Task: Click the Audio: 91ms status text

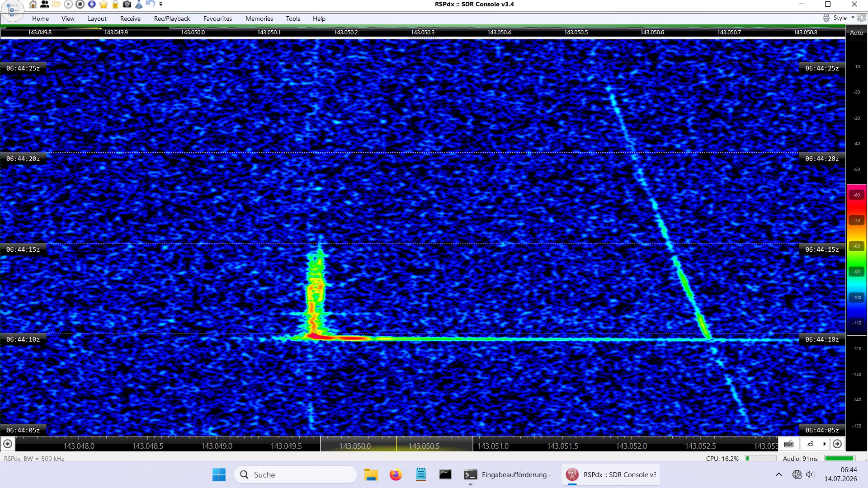Action: [800, 459]
